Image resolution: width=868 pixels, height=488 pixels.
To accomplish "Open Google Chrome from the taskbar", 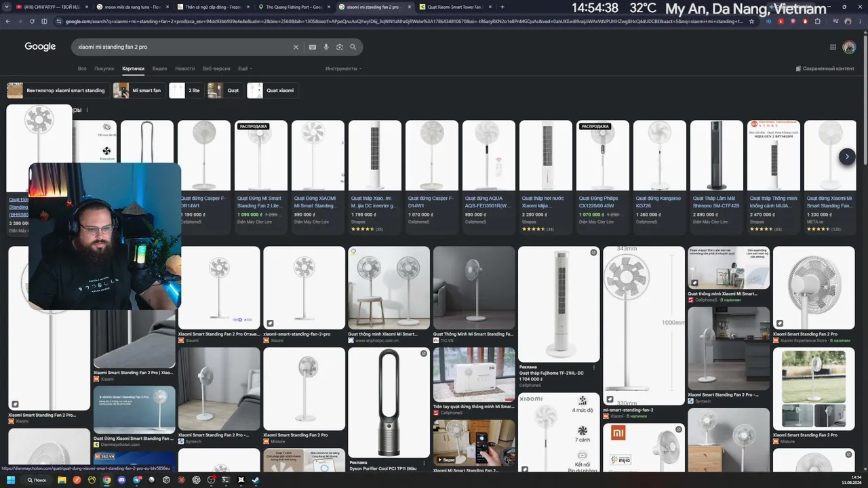I will click(106, 480).
